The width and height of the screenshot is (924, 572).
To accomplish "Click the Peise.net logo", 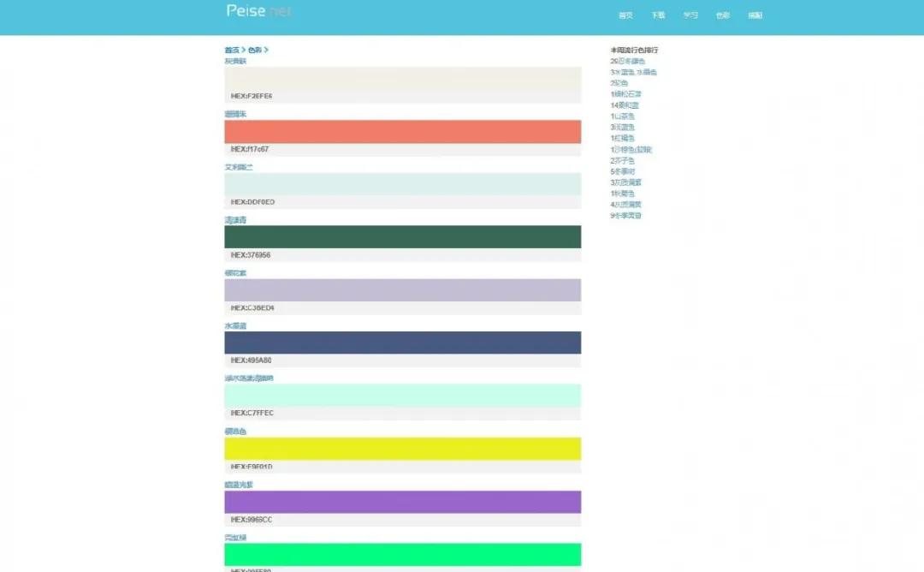I will tap(258, 10).
